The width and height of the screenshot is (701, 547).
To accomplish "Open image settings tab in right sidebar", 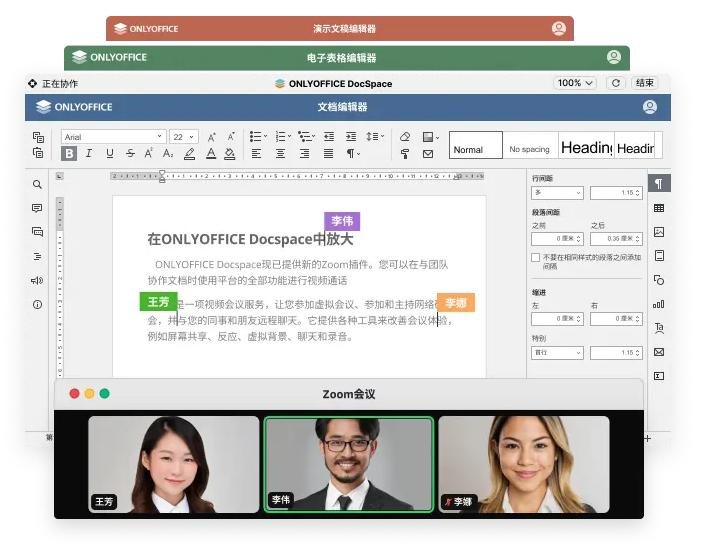I will tap(659, 232).
